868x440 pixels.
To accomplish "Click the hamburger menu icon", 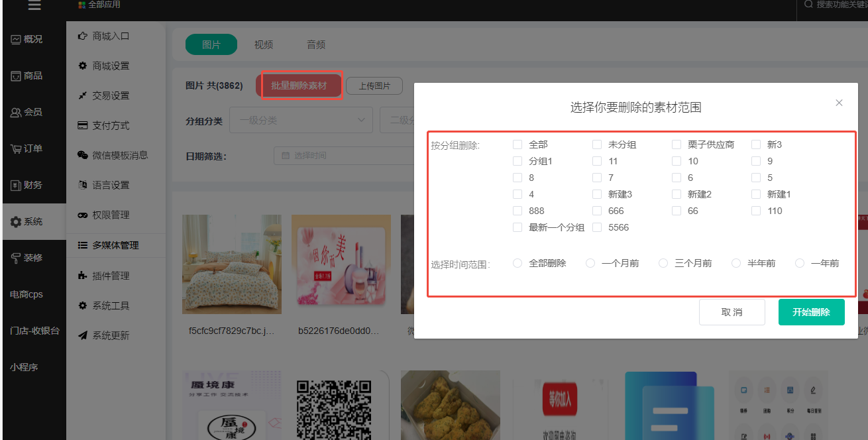I will [34, 6].
